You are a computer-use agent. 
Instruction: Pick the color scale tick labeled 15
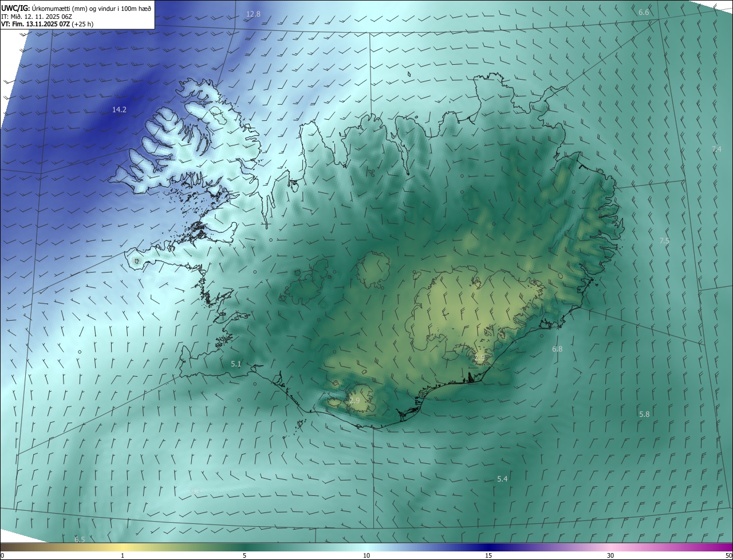(x=488, y=555)
